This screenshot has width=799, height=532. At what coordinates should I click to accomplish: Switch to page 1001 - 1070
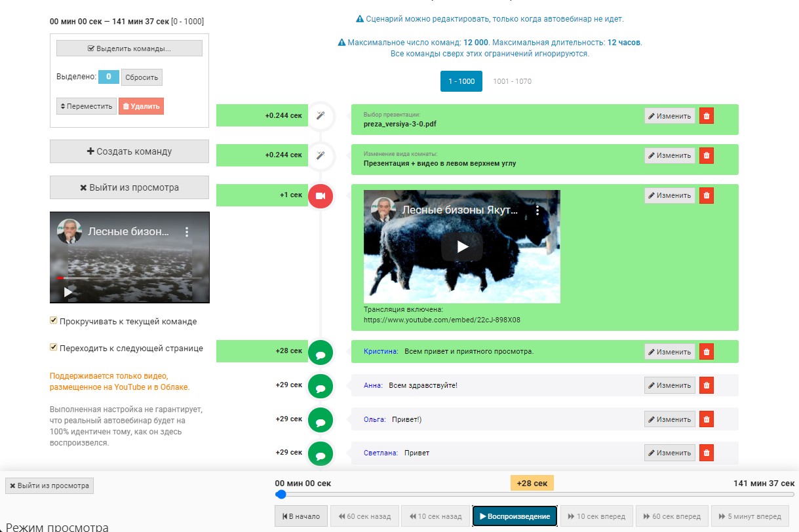click(x=512, y=81)
